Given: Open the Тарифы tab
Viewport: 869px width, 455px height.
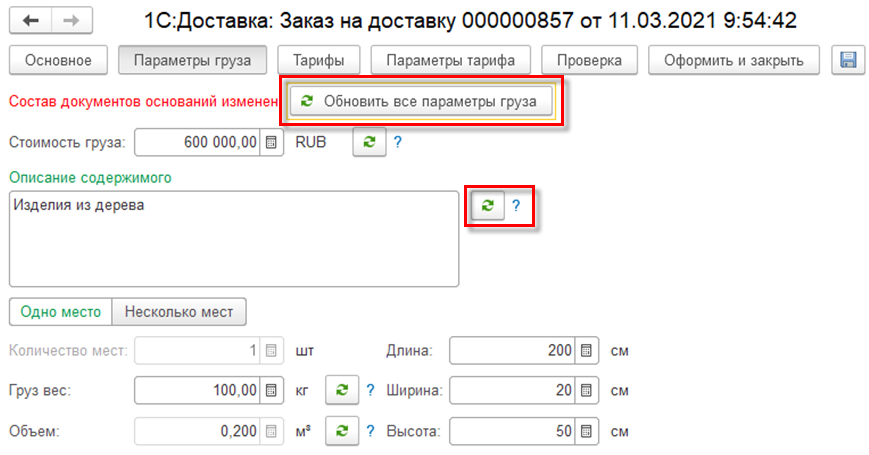Looking at the screenshot, I should coord(319,60).
